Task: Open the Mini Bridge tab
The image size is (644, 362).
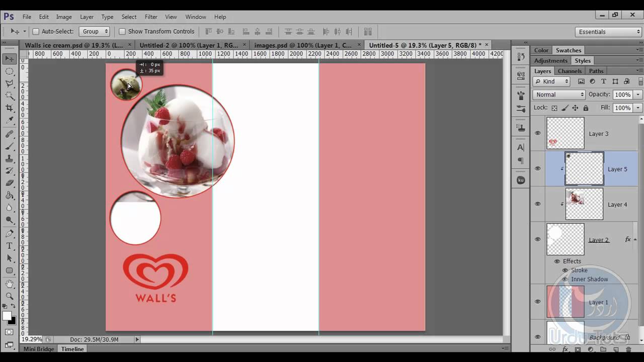Action: coord(39,349)
